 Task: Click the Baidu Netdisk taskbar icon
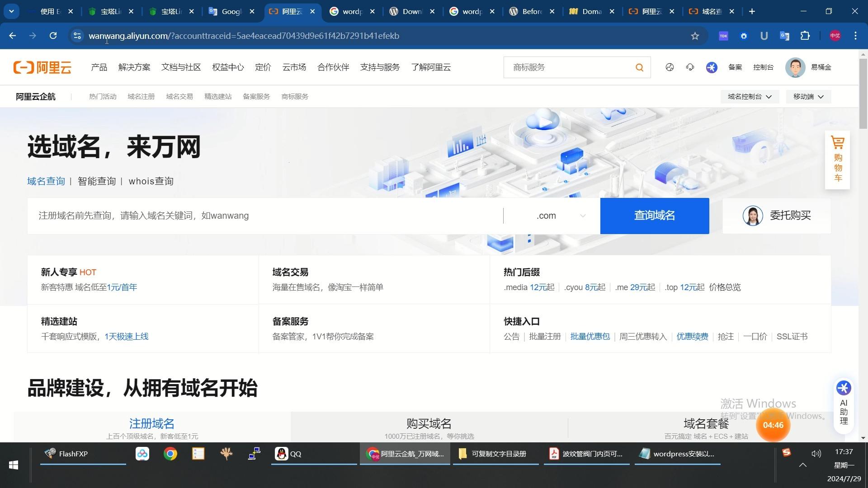click(142, 454)
